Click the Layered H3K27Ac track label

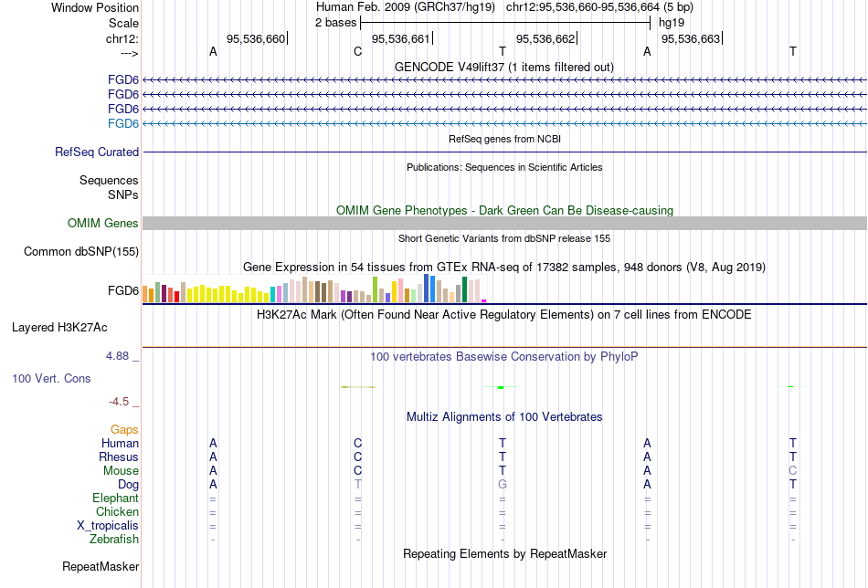coord(59,328)
